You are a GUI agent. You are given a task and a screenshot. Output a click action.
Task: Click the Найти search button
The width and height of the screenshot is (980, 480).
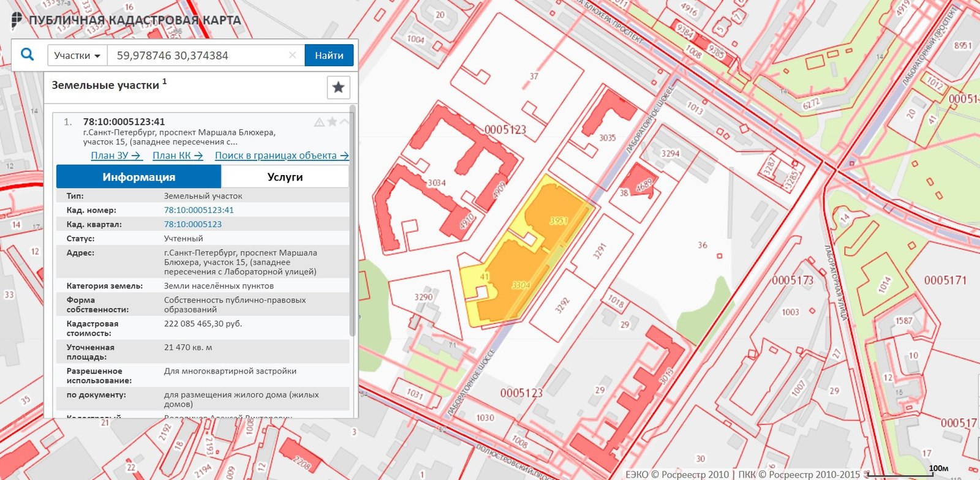pyautogui.click(x=329, y=56)
